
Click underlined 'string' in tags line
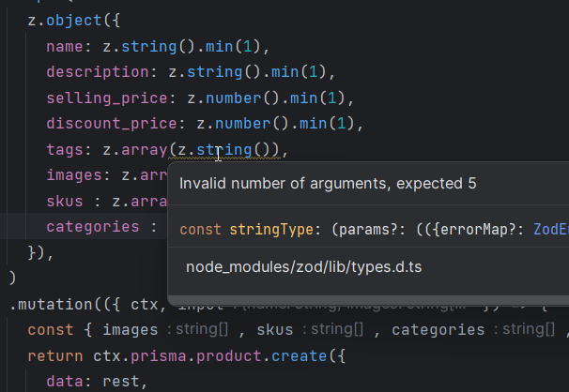(223, 150)
